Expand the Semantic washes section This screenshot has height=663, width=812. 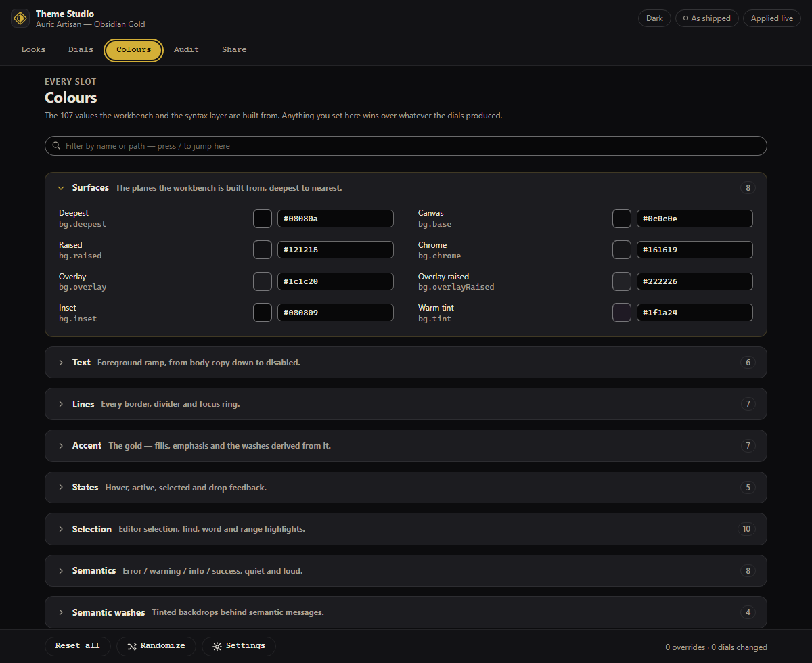click(405, 612)
